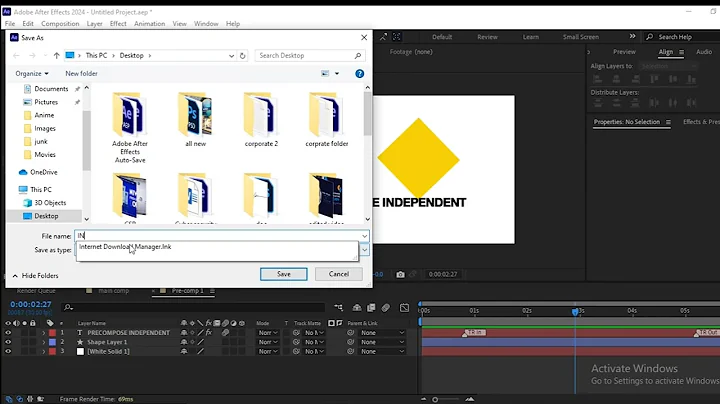Open the 'all new' folder
Screen dimensions: 720x404
(x=196, y=119)
